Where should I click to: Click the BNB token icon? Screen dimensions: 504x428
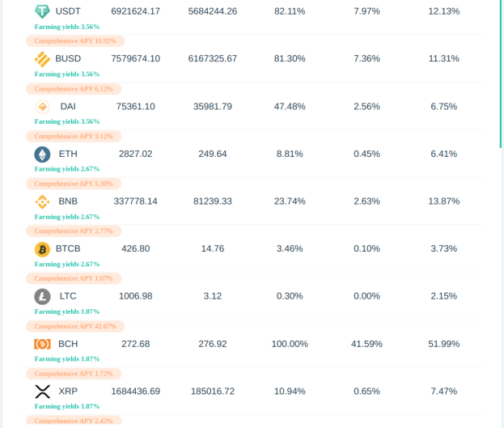pos(42,201)
